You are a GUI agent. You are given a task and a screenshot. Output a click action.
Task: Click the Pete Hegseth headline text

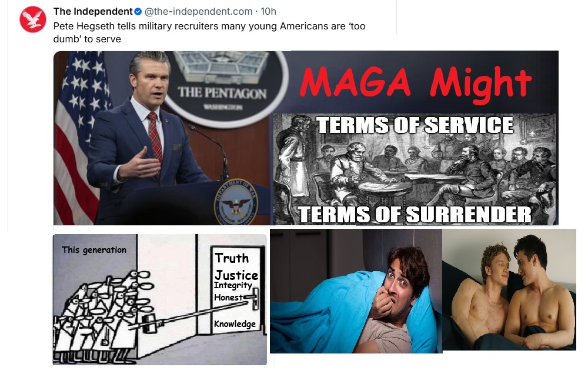(209, 32)
